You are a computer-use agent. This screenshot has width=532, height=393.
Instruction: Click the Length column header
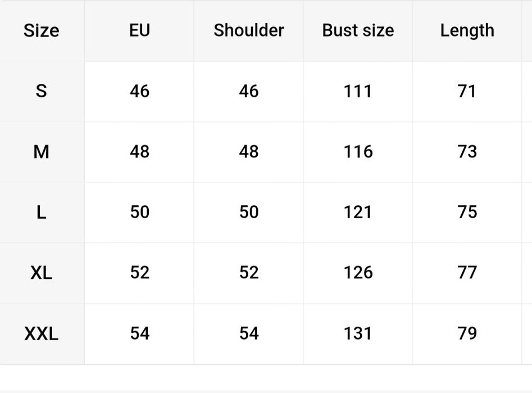point(467,30)
